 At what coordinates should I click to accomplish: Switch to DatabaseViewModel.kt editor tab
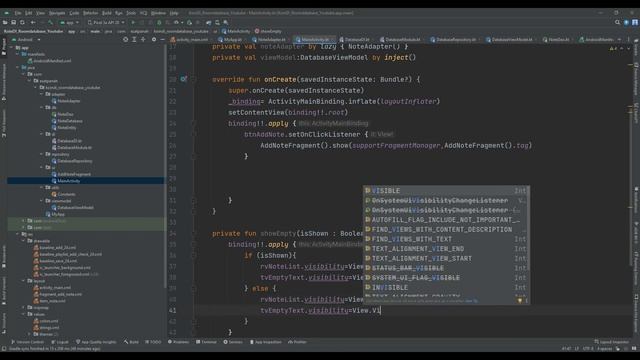click(x=509, y=40)
